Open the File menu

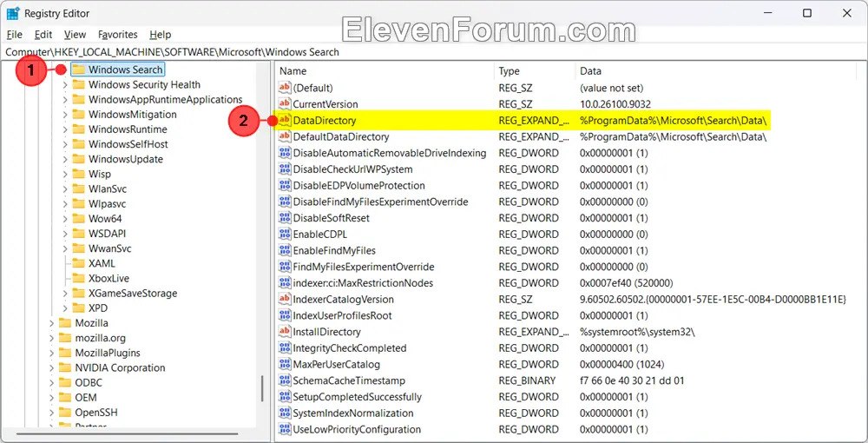15,35
